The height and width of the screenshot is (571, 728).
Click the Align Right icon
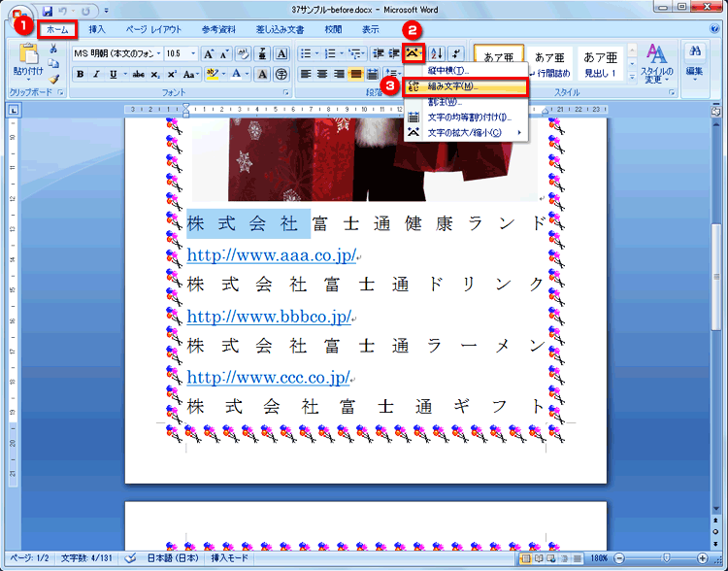pyautogui.click(x=339, y=75)
